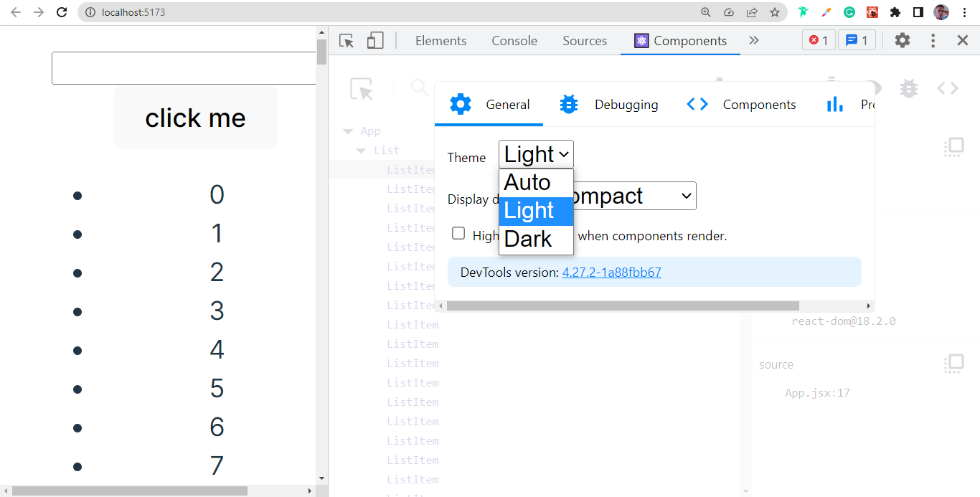Screen dimensions: 980x497
Task: Click the React component search magnifier icon
Action: [x=419, y=88]
